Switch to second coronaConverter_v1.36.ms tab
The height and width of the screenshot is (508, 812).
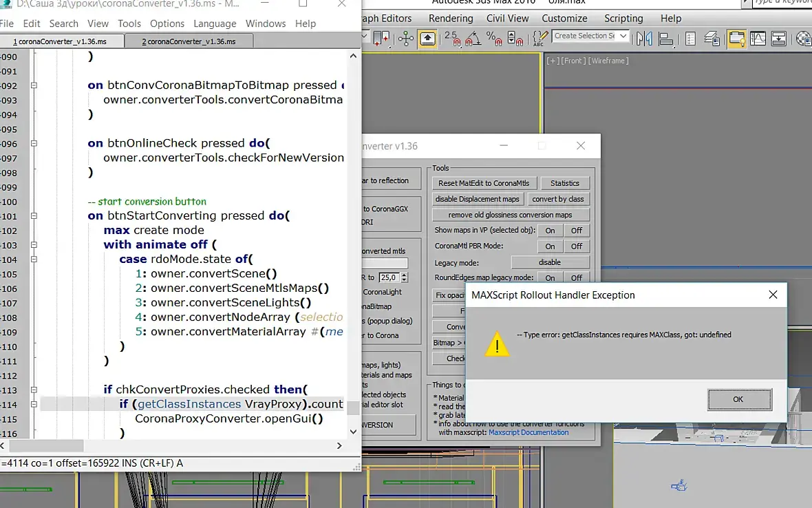coord(189,41)
